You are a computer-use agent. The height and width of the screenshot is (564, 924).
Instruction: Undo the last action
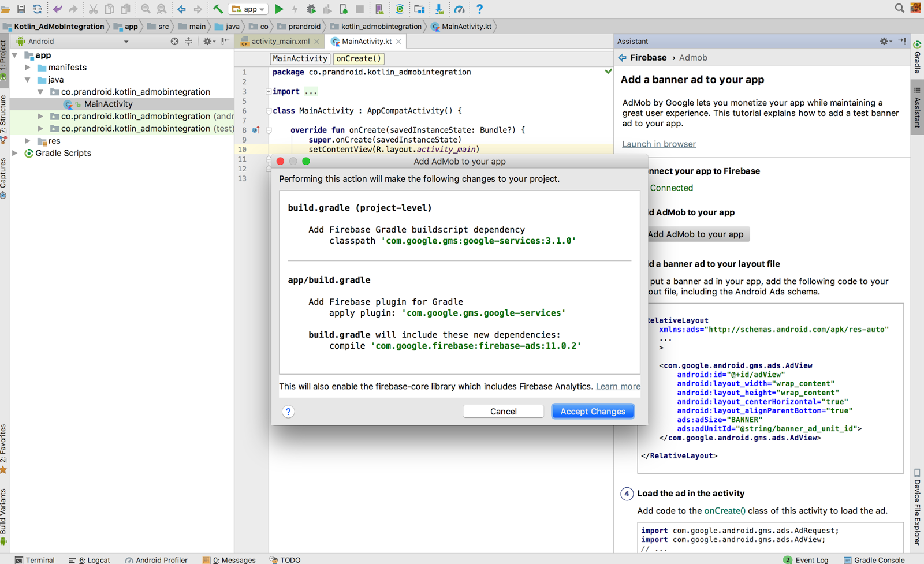(x=57, y=9)
